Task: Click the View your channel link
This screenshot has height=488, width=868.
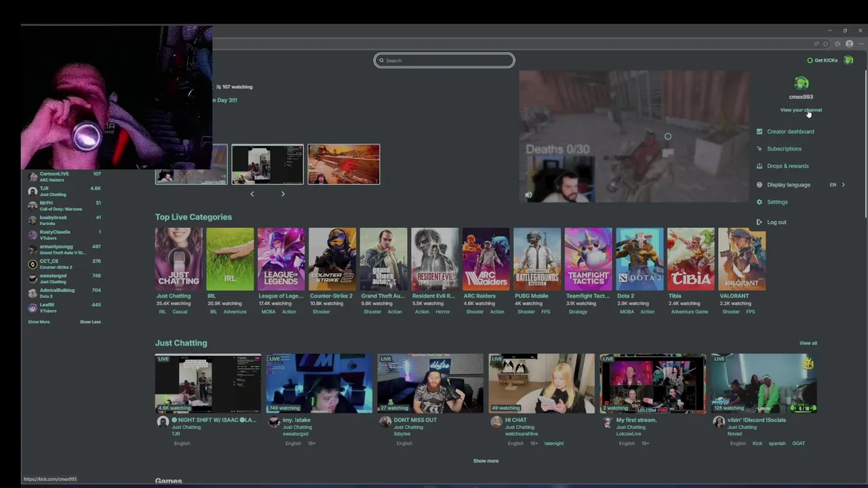Action: pos(801,110)
